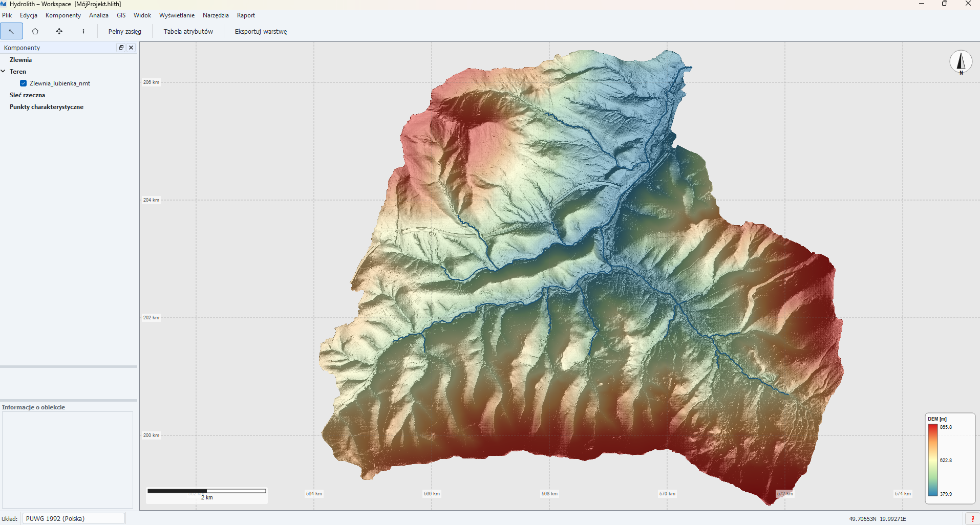Open the Wyświetlanie menu
This screenshot has width=980, height=525.
coord(177,15)
